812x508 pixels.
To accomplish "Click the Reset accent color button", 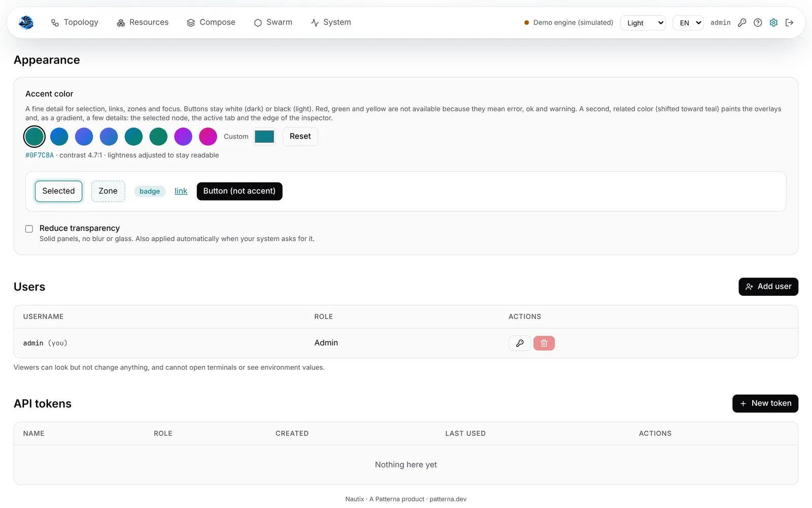I will (300, 136).
